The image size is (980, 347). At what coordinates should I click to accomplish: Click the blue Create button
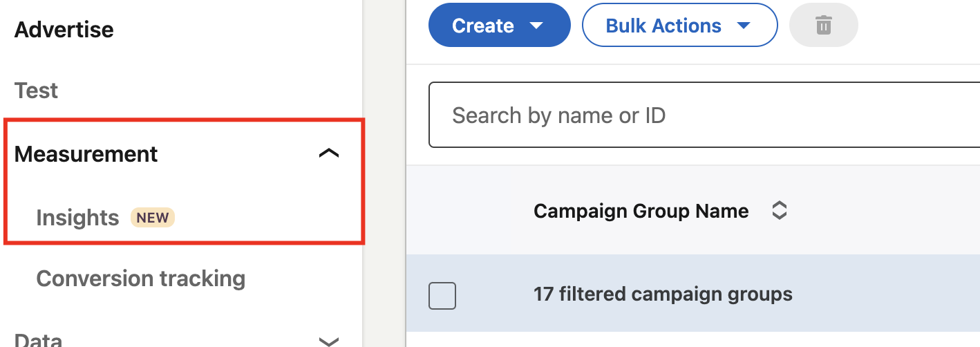(500, 26)
